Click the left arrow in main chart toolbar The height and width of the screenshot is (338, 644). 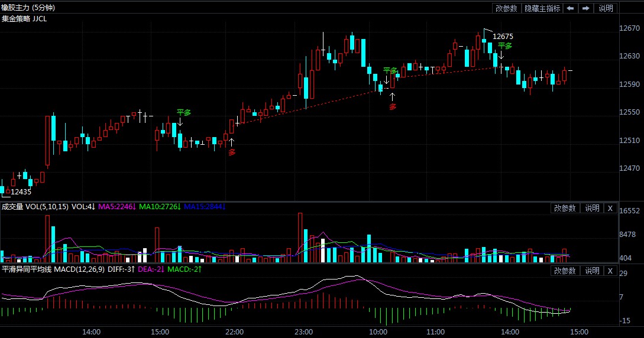point(570,8)
